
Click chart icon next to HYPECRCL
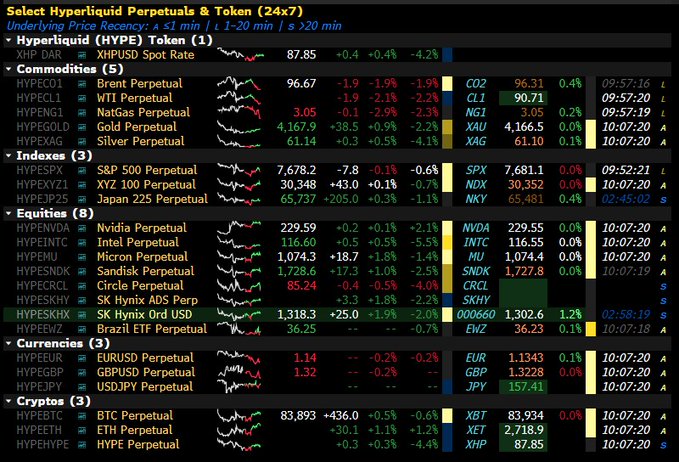tap(82, 286)
